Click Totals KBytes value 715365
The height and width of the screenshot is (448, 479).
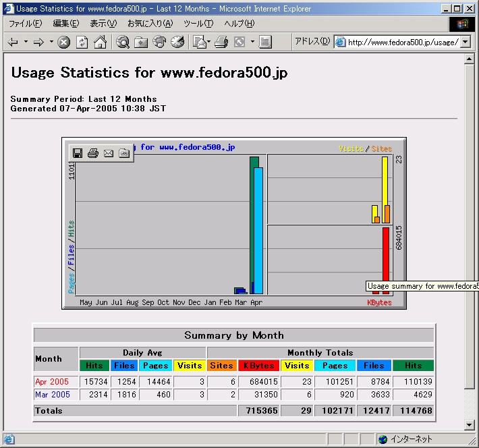coord(262,411)
